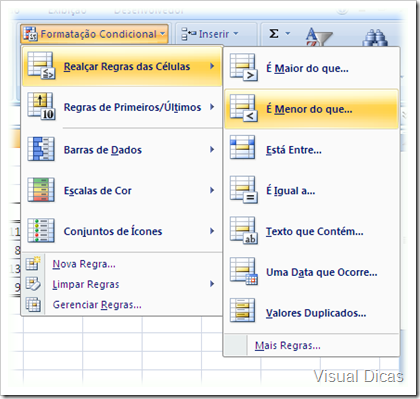Click the Valores Duplicados icon
The width and height of the screenshot is (420, 399).
pyautogui.click(x=243, y=310)
